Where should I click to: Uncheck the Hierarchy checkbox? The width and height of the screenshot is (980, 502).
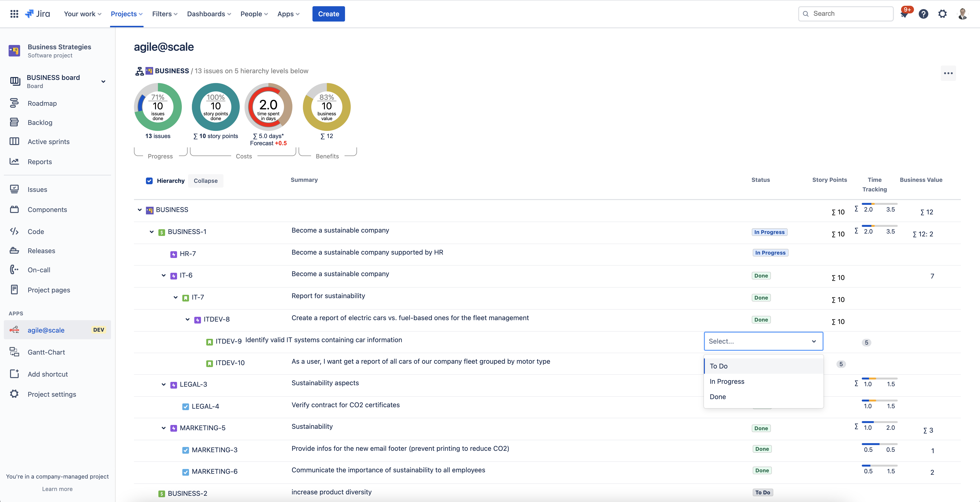click(150, 181)
